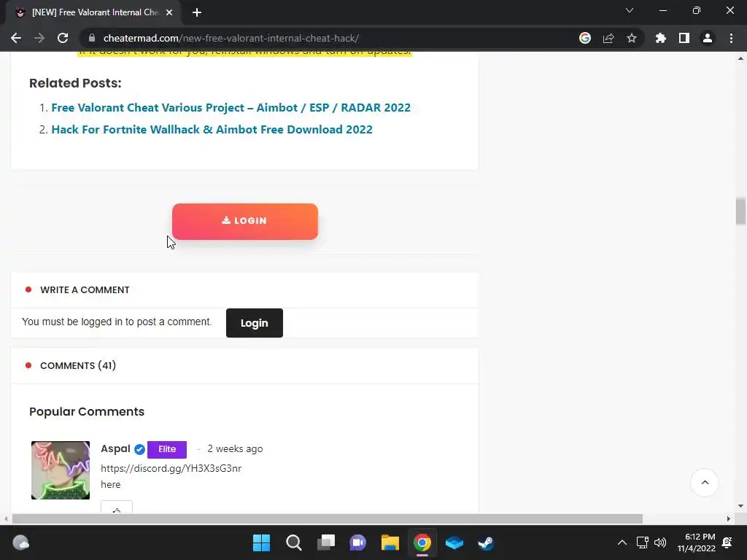Image resolution: width=747 pixels, height=560 pixels.
Task: Open taskbar Search magnifier
Action: [x=293, y=542]
